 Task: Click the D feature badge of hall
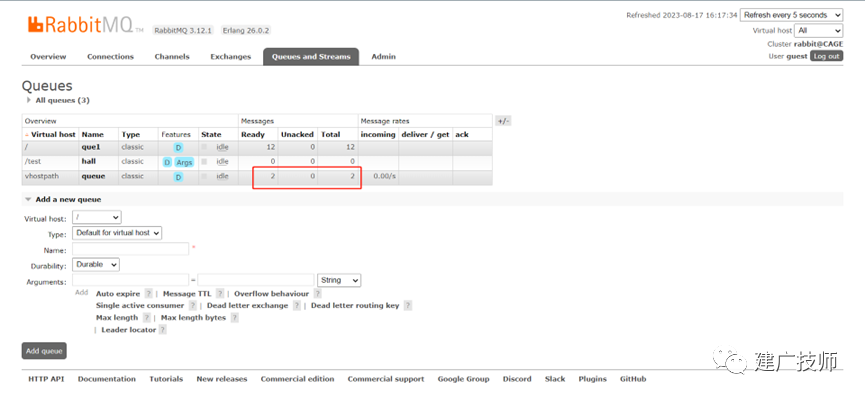pos(167,162)
